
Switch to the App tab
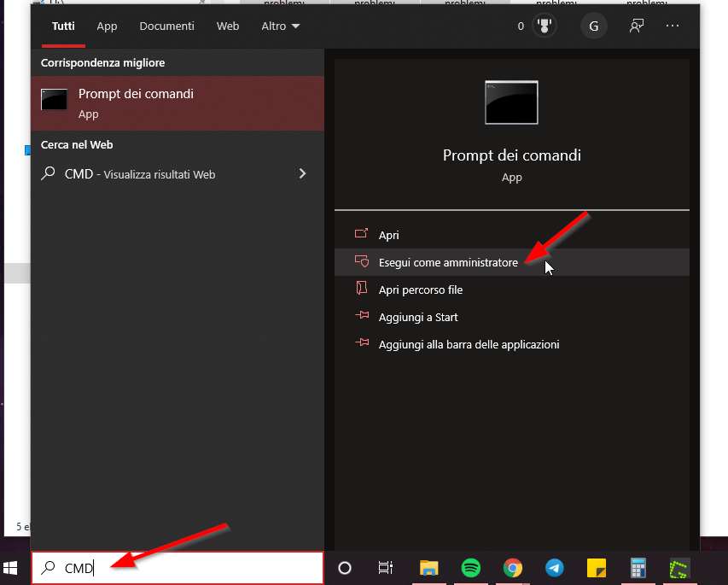(107, 26)
